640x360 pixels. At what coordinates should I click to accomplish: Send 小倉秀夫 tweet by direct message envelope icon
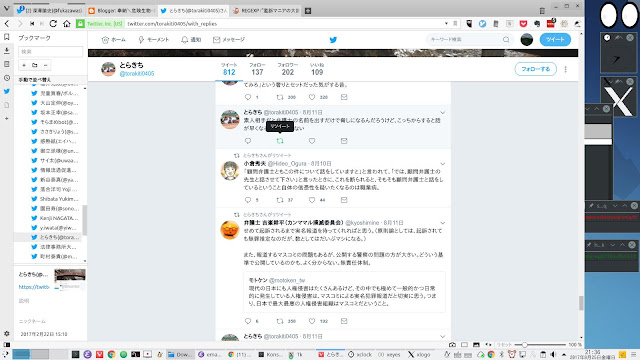click(x=344, y=200)
